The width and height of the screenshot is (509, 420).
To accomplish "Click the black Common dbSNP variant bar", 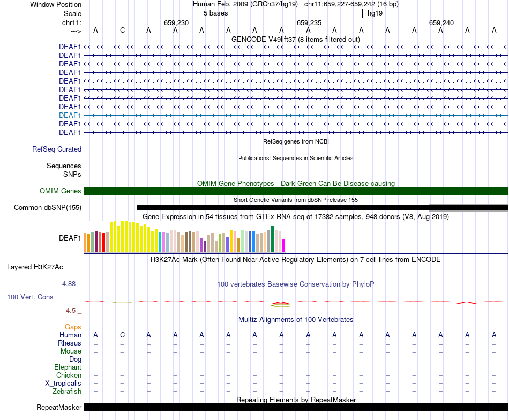I will click(282, 208).
